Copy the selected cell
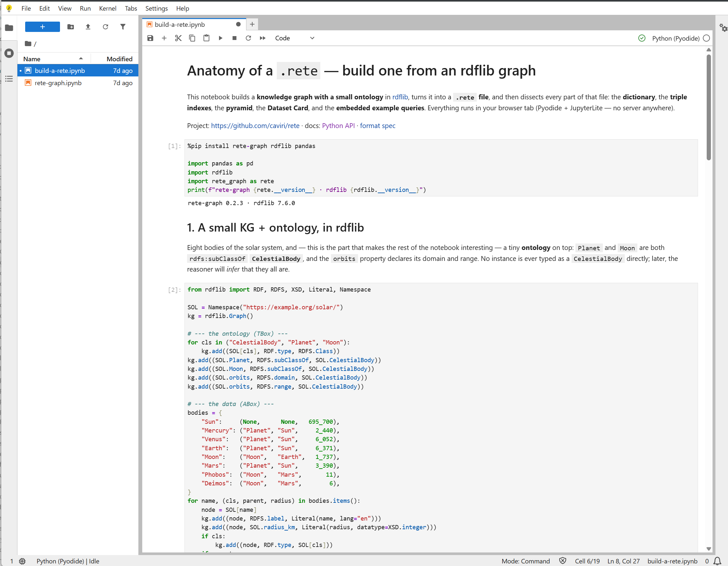This screenshot has height=566, width=728. [192, 38]
